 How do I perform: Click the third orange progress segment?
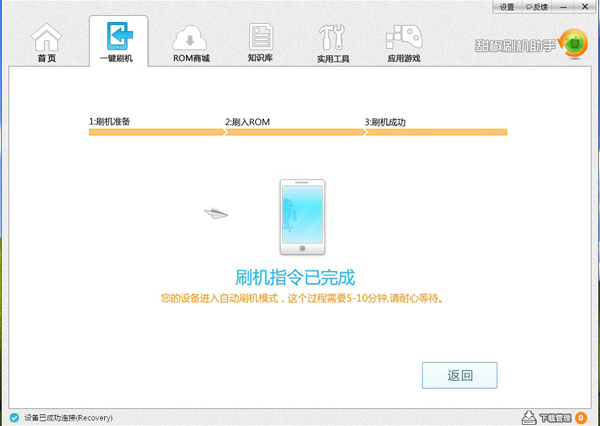(x=436, y=132)
